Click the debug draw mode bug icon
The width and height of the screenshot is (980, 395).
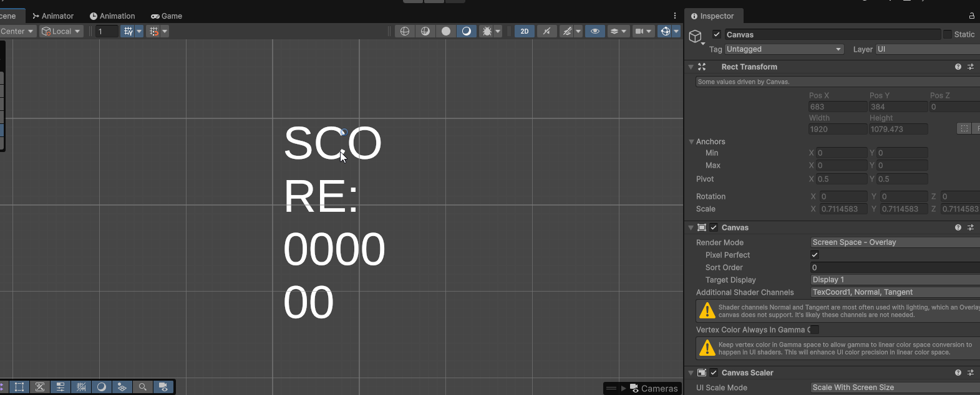487,31
